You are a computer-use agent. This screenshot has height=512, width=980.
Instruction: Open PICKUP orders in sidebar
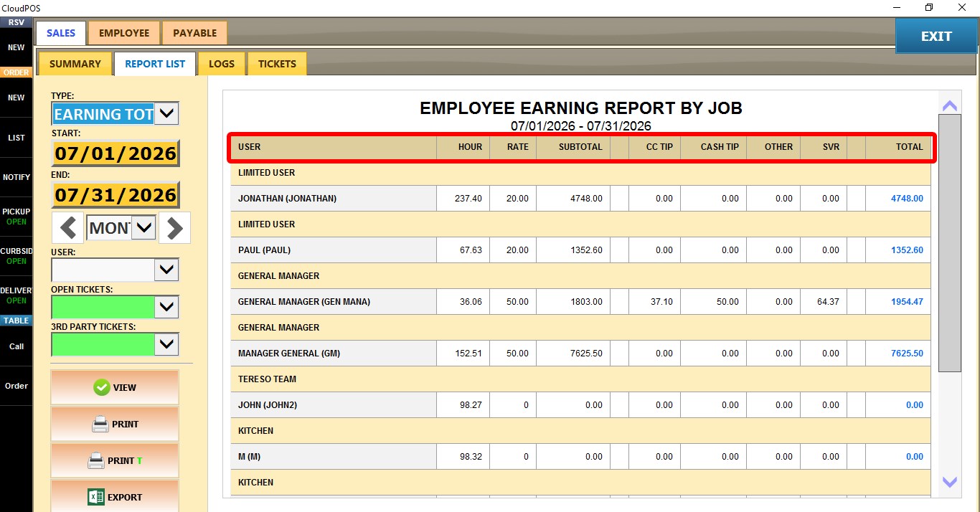pyautogui.click(x=16, y=217)
